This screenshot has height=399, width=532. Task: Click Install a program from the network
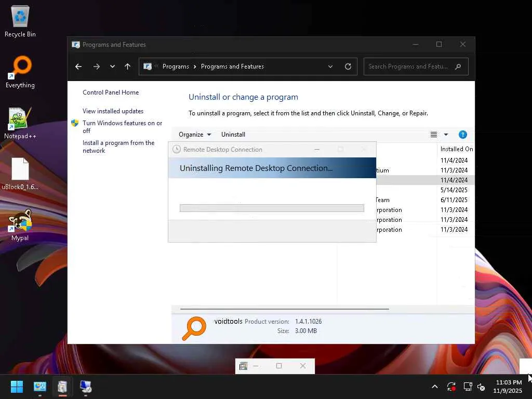(x=118, y=147)
